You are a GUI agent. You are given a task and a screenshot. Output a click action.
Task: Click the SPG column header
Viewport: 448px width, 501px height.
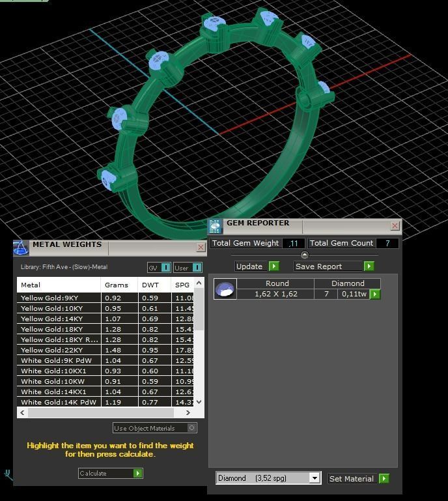tap(182, 285)
